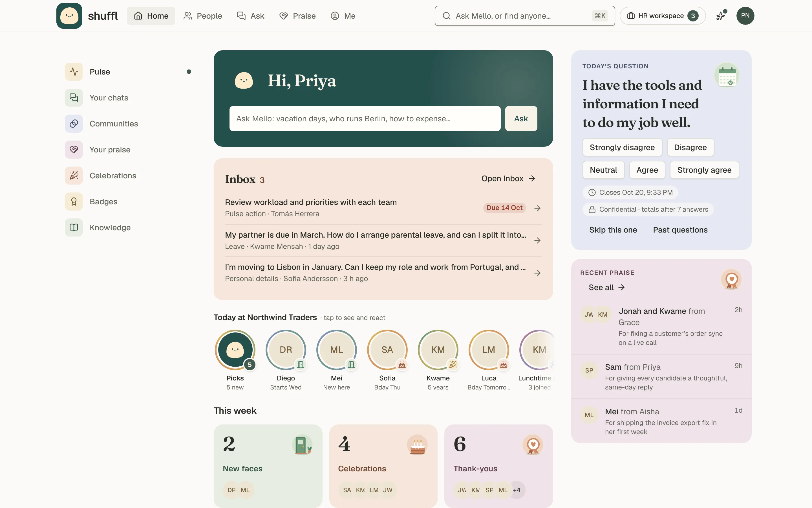The width and height of the screenshot is (812, 508).
Task: Switch to the People tab
Action: coord(203,16)
